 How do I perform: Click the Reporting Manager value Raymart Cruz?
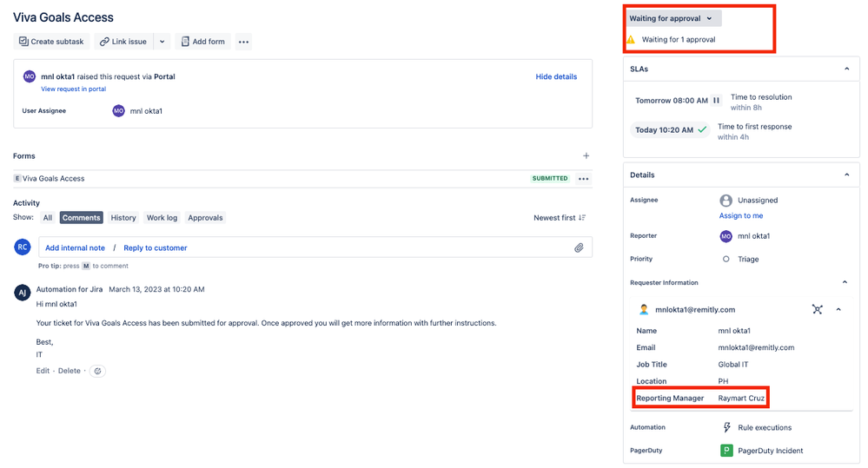click(x=741, y=399)
